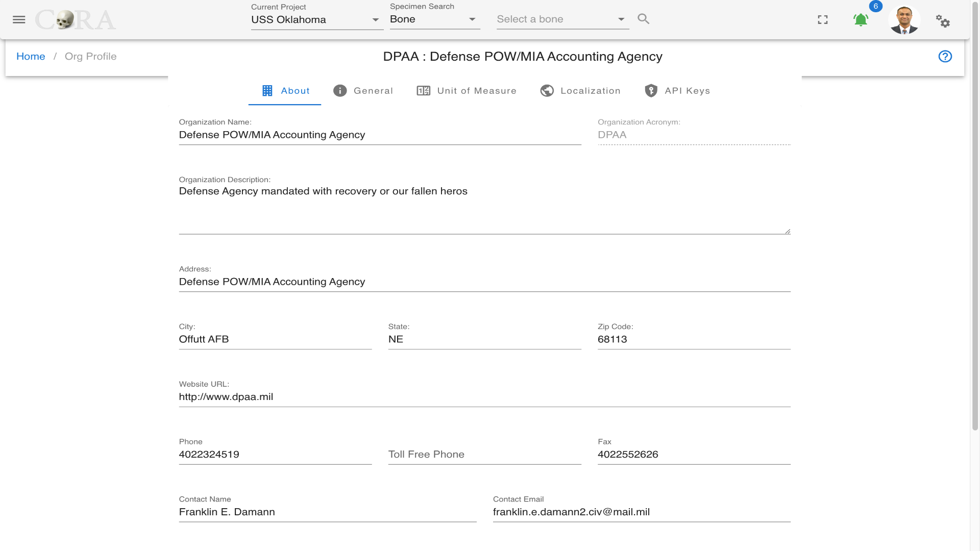Switch to the Unit of Measure tab
This screenshot has width=980, height=551.
(x=467, y=91)
